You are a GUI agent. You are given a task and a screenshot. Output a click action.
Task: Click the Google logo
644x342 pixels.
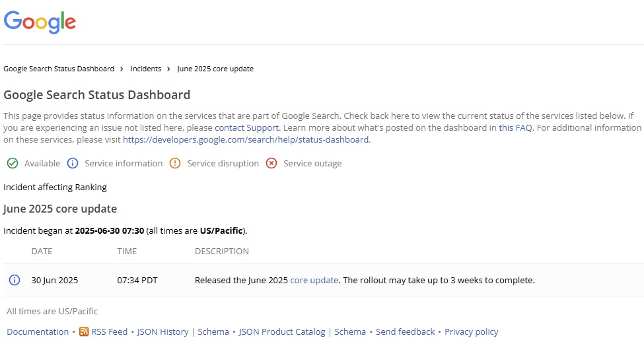pos(40,22)
